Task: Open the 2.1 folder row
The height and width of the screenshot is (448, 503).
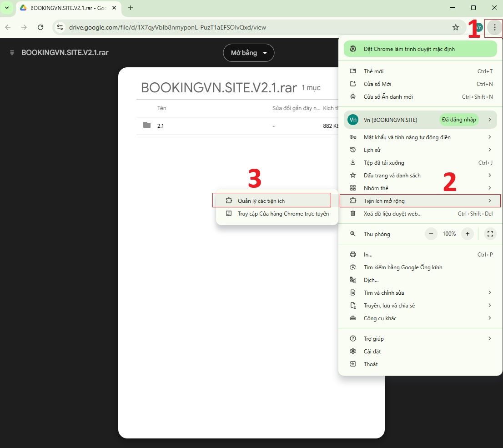Action: pos(237,126)
